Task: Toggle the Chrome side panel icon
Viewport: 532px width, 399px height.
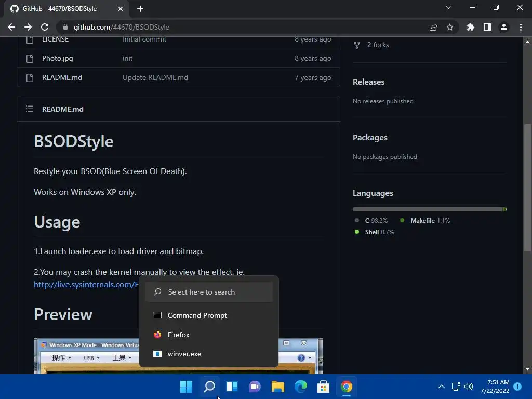Action: (x=487, y=27)
